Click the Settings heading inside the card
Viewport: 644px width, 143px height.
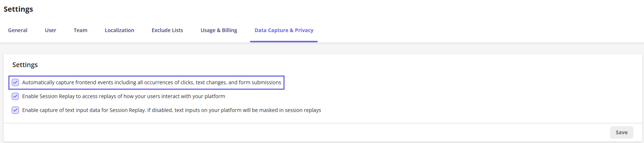point(25,65)
